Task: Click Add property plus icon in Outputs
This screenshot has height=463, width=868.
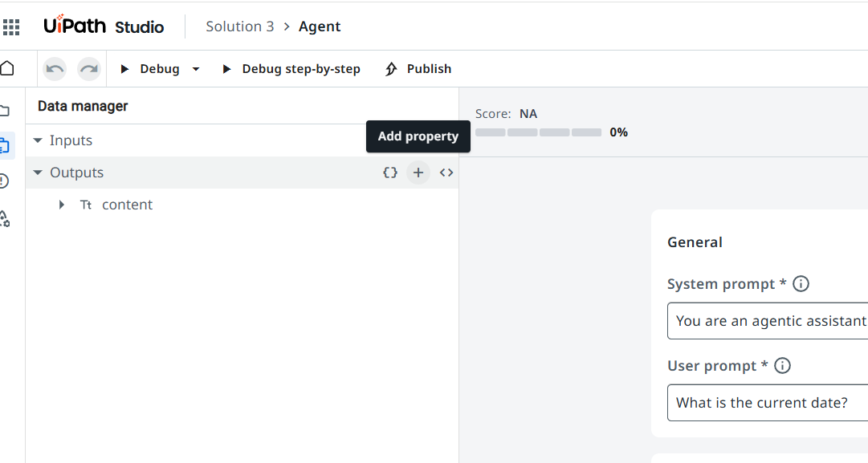Action: 418,173
